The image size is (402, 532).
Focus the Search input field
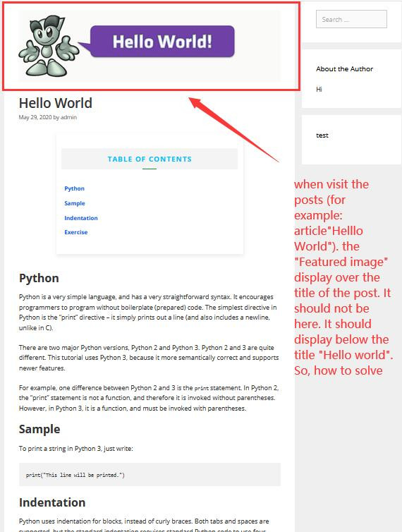(x=351, y=19)
